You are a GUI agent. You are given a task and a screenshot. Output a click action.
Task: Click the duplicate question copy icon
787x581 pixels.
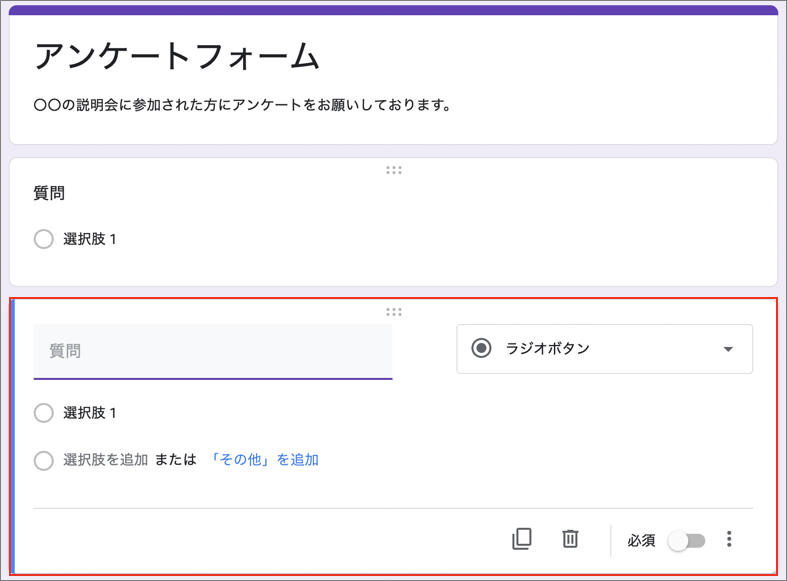(521, 539)
